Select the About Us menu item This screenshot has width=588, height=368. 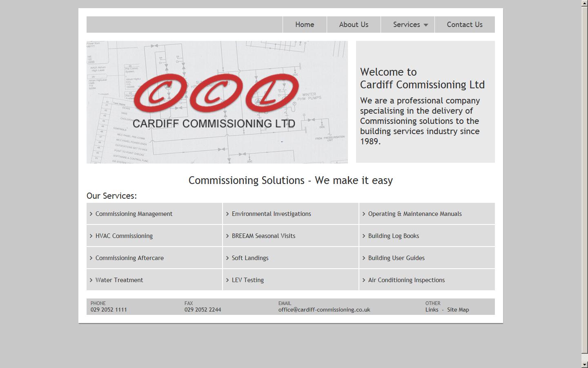[353, 25]
